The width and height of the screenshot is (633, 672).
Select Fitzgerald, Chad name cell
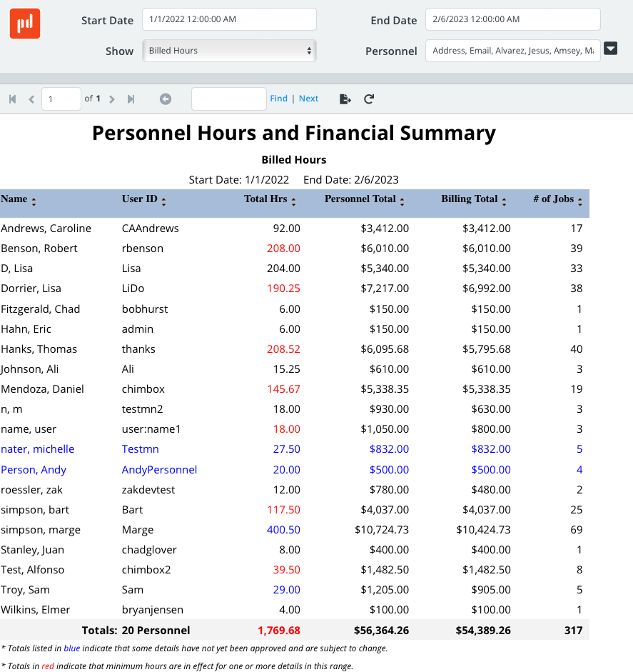40,309
